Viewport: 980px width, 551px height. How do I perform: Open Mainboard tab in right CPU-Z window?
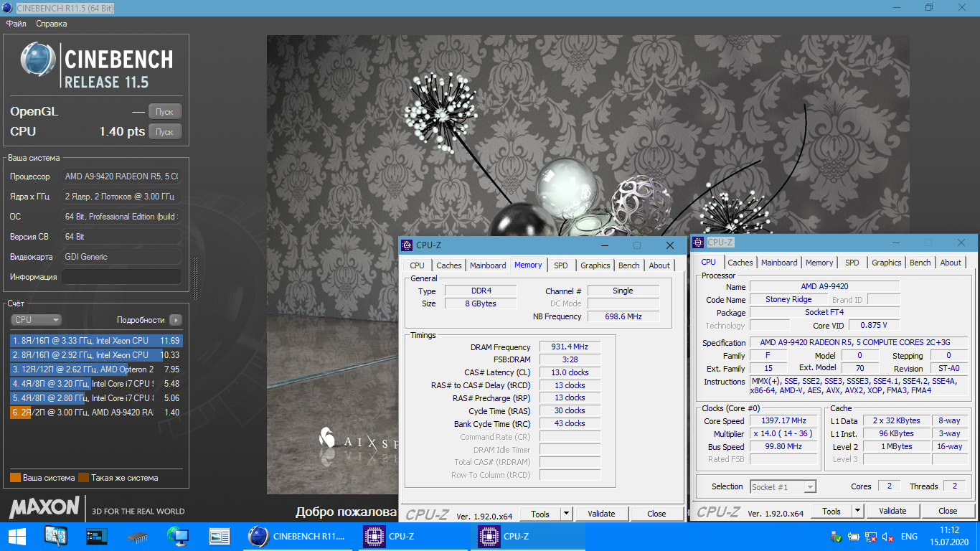coord(779,263)
